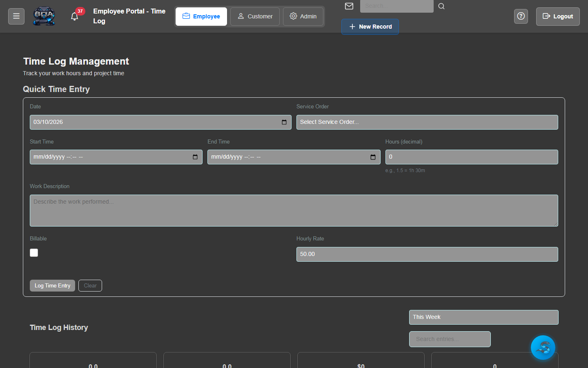Open the This Week filter dropdown

(483, 317)
